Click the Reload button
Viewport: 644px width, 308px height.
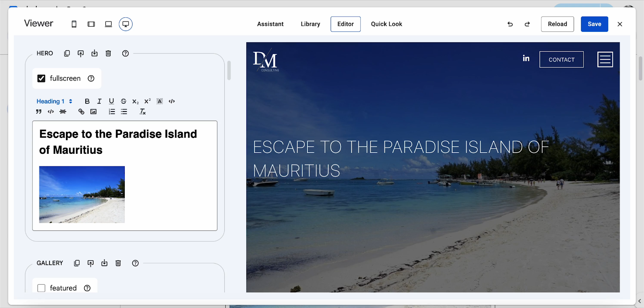click(557, 24)
